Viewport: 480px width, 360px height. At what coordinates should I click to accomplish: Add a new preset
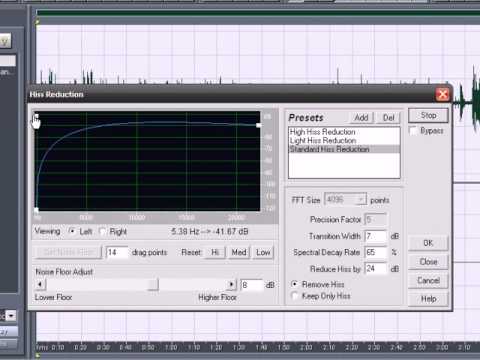[361, 118]
